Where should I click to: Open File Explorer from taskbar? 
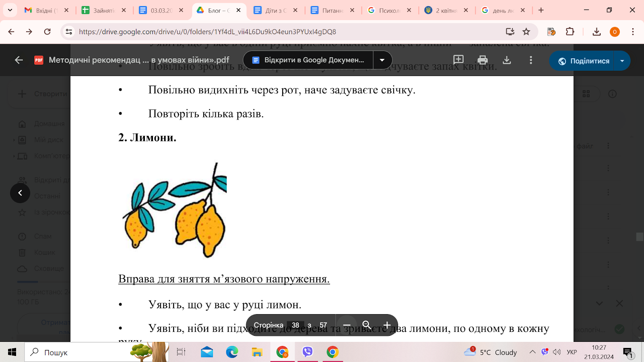coord(257,352)
